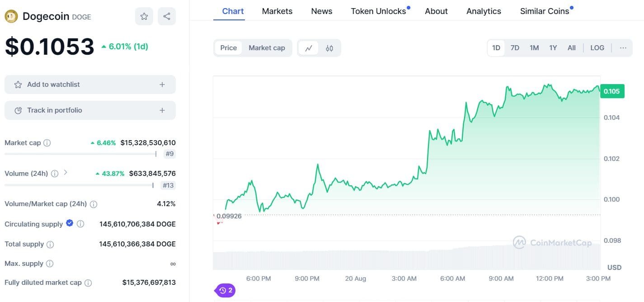Switch to the Markets tab

point(277,11)
